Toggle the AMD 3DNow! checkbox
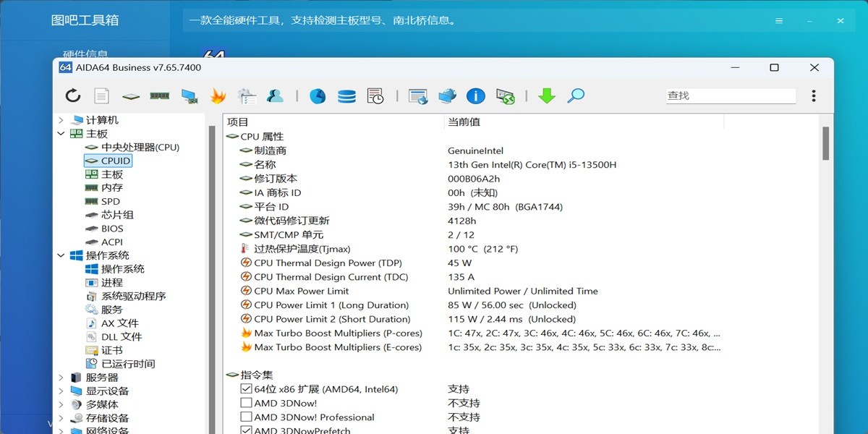This screenshot has height=434, width=868. coord(247,403)
